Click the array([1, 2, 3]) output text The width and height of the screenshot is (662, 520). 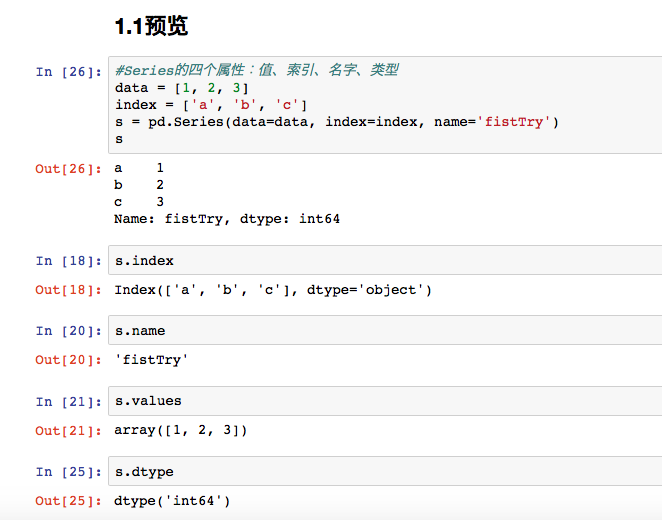pos(181,430)
